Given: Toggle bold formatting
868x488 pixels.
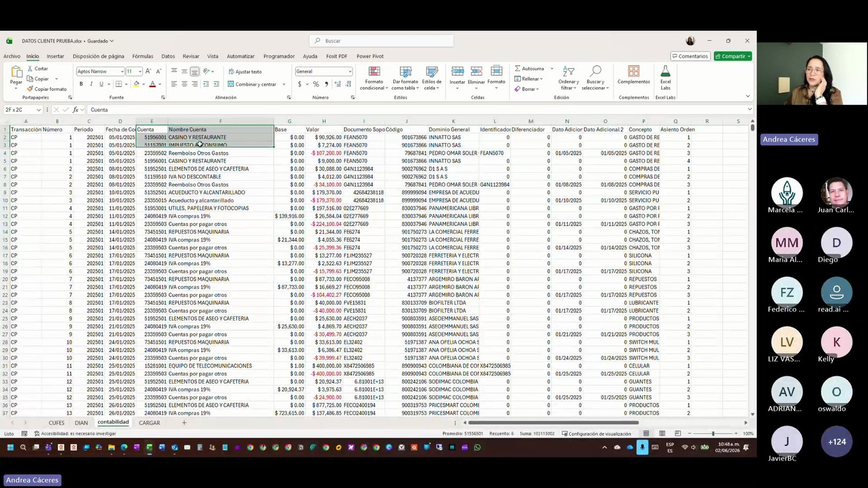Looking at the screenshot, I should (81, 84).
